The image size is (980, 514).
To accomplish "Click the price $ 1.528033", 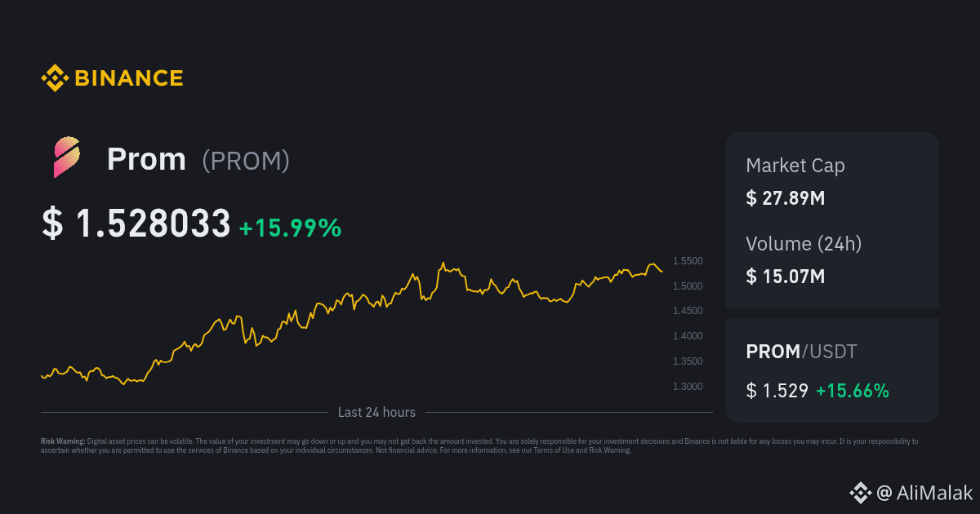I will tap(136, 224).
